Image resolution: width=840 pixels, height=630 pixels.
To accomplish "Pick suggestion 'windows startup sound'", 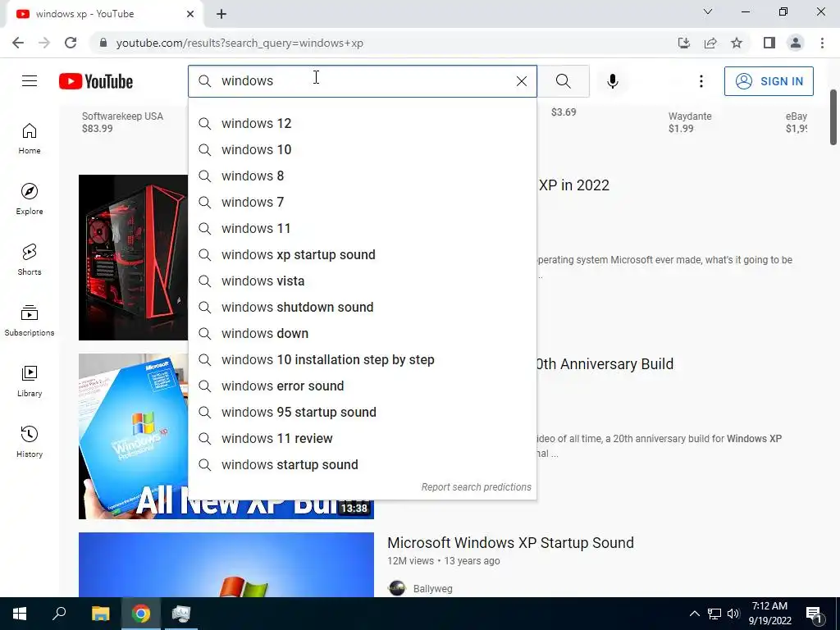I will 363,464.
